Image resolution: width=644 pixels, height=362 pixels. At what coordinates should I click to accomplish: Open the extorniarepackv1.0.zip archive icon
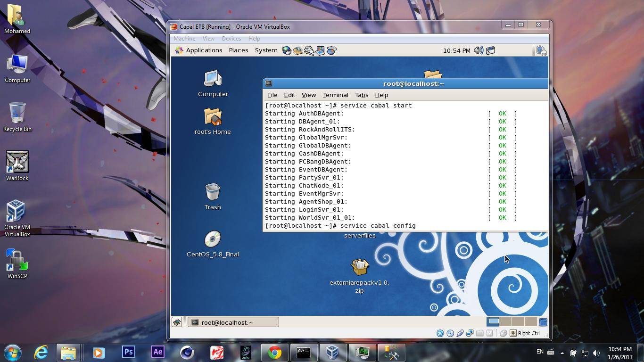[x=359, y=276]
